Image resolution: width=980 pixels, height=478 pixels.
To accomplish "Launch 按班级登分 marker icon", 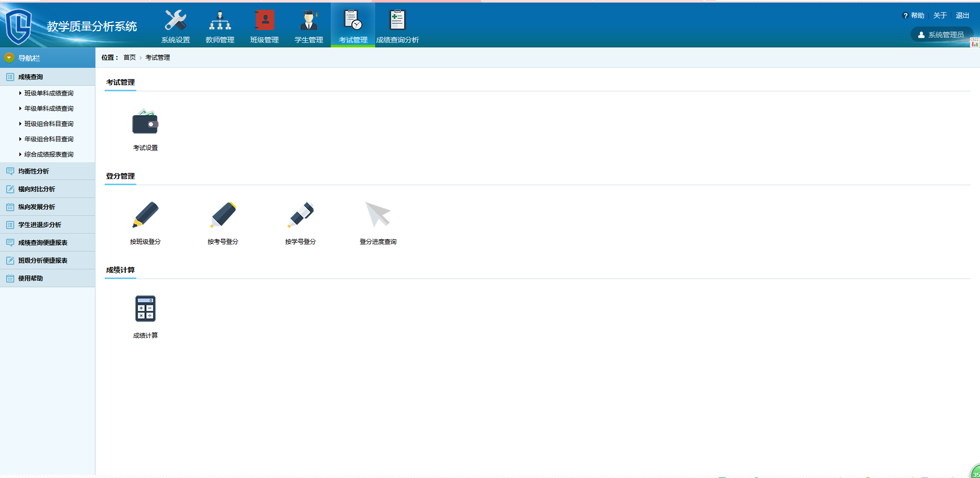I will point(145,214).
